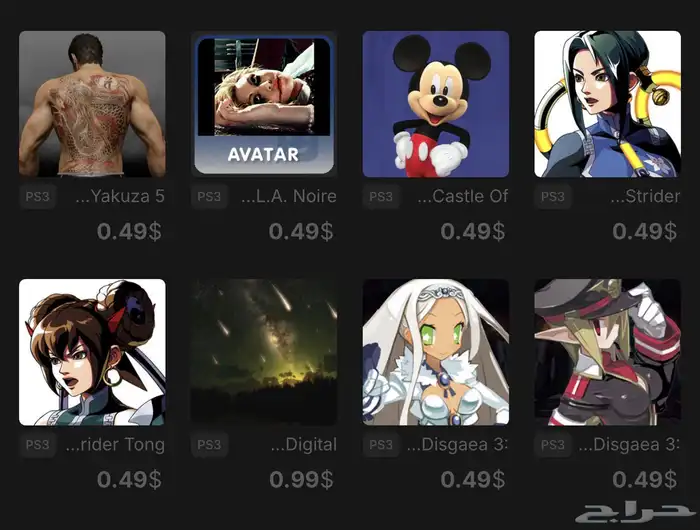Choose the Strider black-haired character avatar
Screen dimensions: 700x530
point(608,104)
